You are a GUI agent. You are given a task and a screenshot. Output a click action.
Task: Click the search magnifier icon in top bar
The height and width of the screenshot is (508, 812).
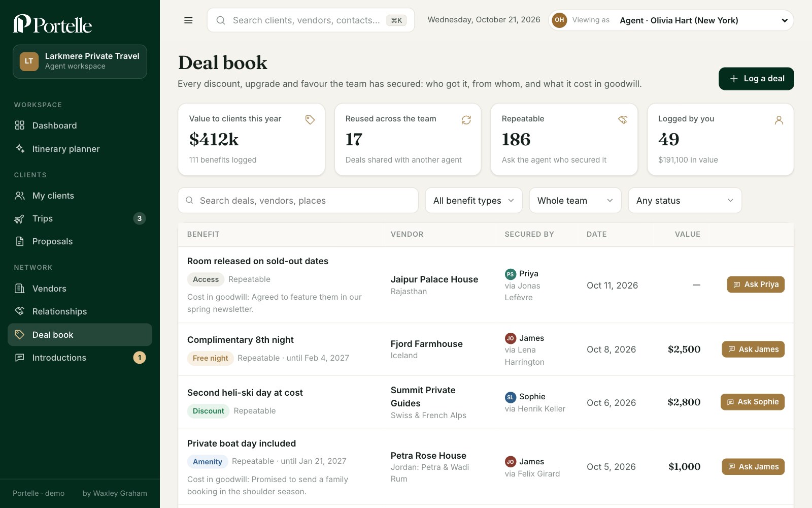[221, 20]
